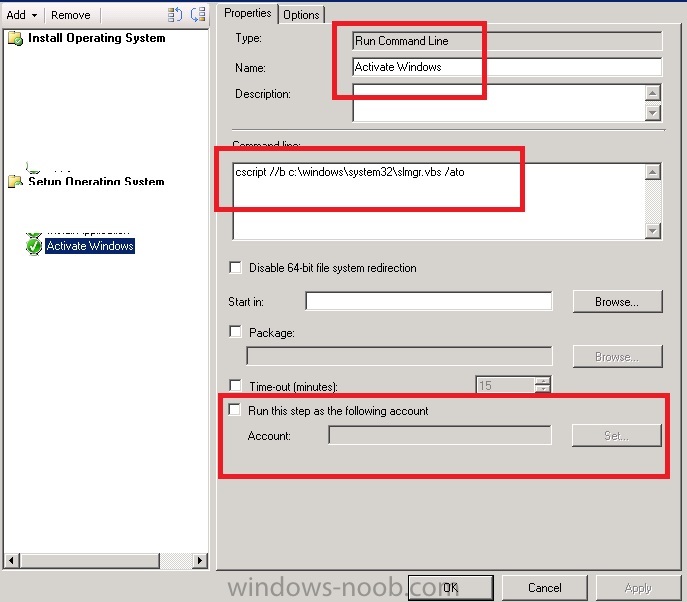Click the command line text containing cscript

pyautogui.click(x=350, y=172)
